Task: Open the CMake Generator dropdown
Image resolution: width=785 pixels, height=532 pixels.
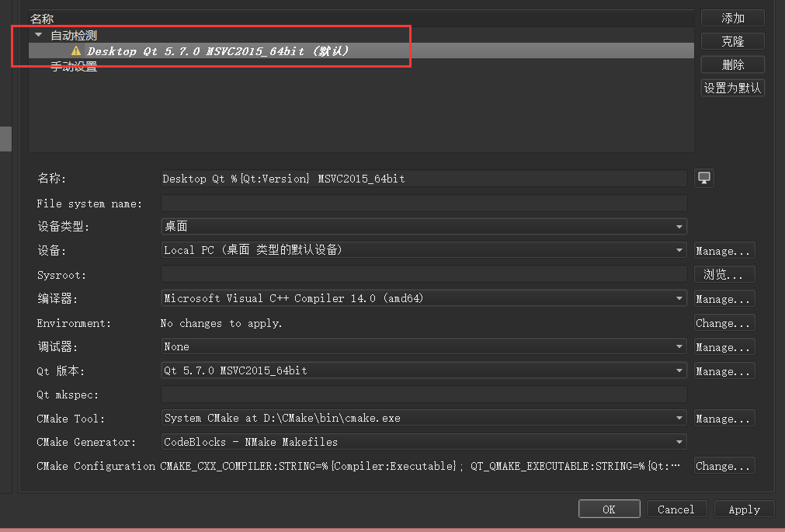Action: click(423, 442)
